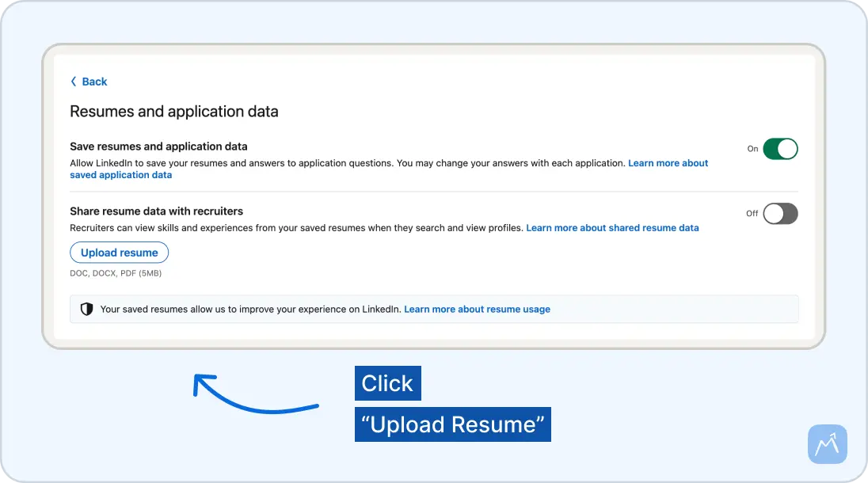
Task: Go back using the Back link
Action: pos(89,82)
